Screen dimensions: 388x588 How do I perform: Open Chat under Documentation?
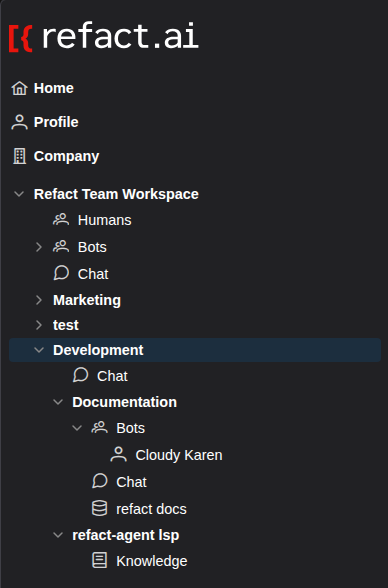click(131, 482)
